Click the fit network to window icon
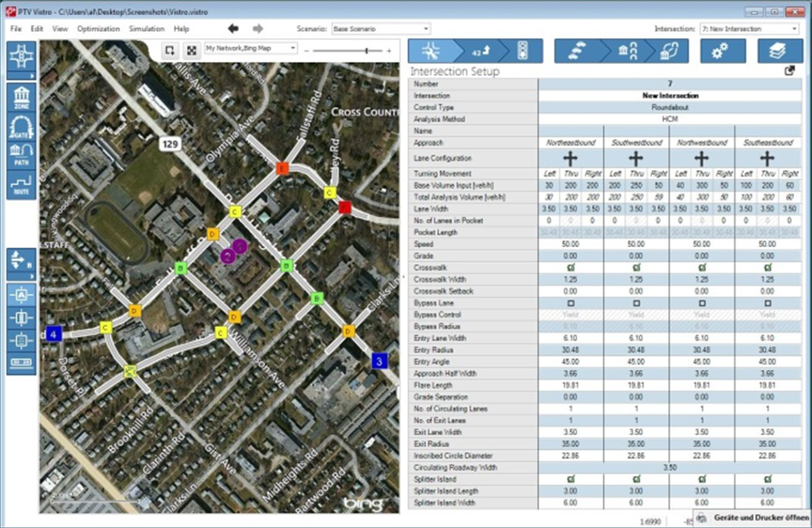Image resolution: width=812 pixels, height=528 pixels. [x=192, y=51]
